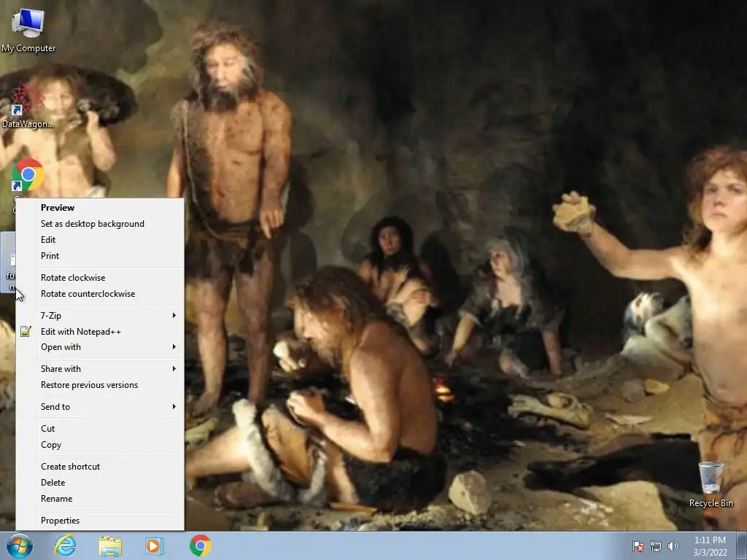Choose Edit in the context menu
The image size is (747, 560).
click(100, 240)
